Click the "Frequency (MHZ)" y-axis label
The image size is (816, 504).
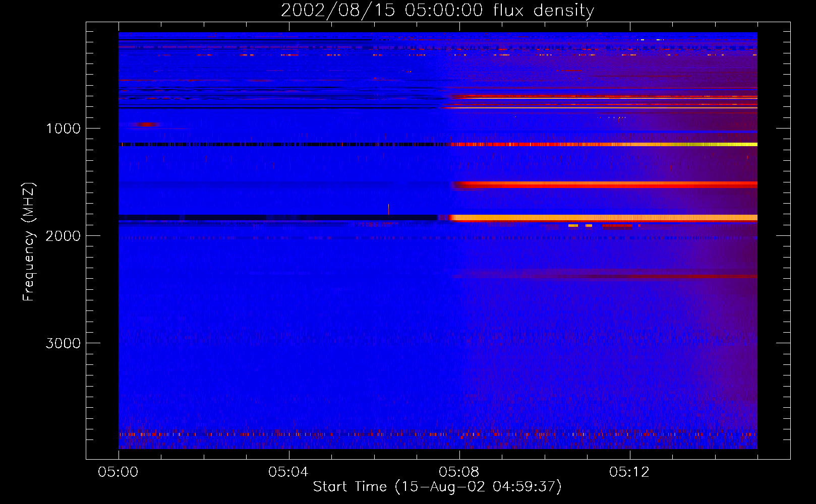(29, 242)
